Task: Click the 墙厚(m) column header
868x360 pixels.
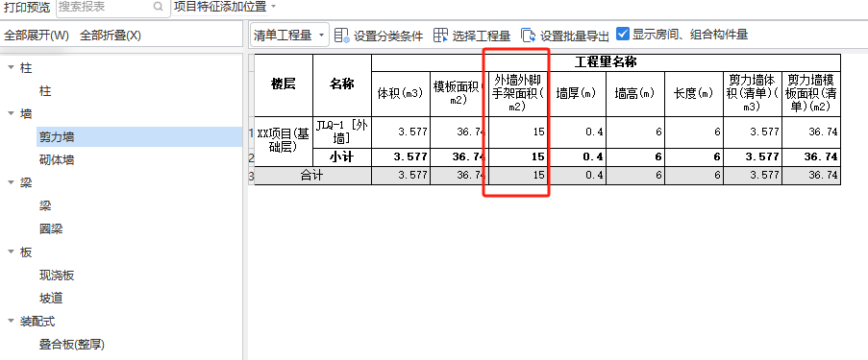Action: [x=577, y=93]
